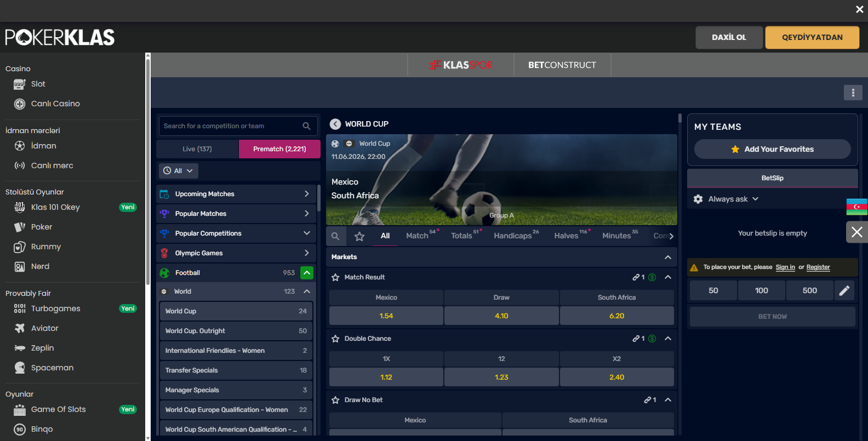The height and width of the screenshot is (441, 868).
Task: Click the favorites star in markets tab bar
Action: coord(359,236)
